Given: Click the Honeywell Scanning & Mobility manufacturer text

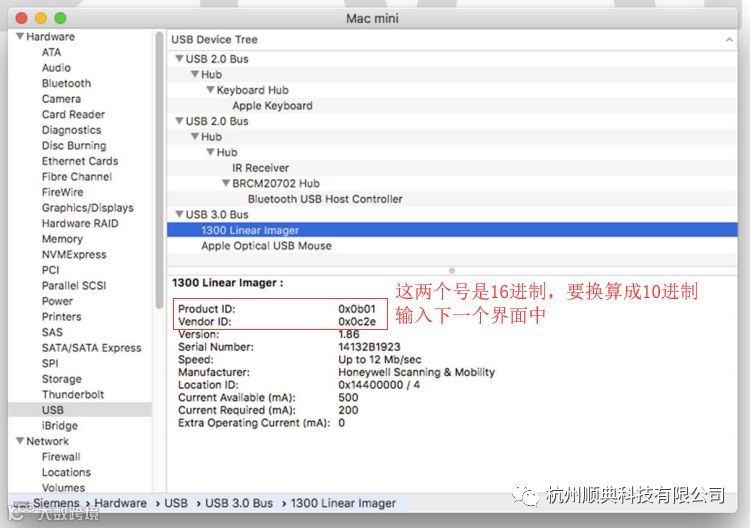Looking at the screenshot, I should [x=416, y=372].
